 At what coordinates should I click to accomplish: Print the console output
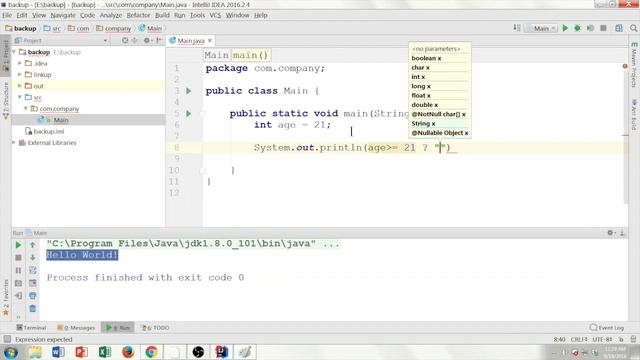tap(33, 296)
